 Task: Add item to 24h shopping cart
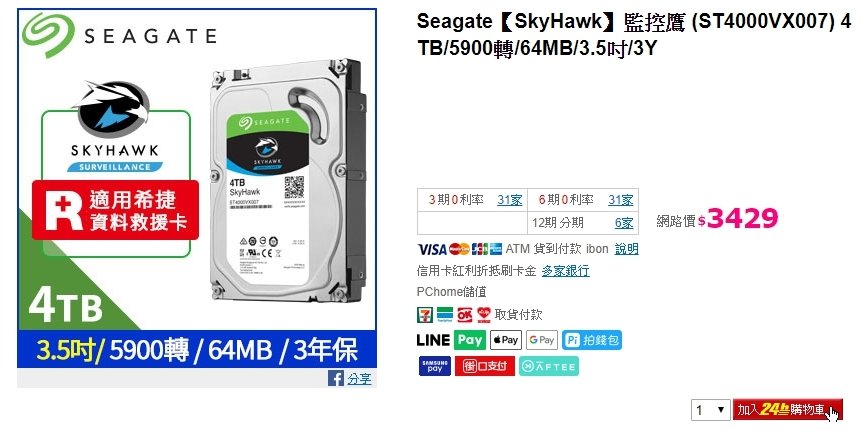[787, 410]
